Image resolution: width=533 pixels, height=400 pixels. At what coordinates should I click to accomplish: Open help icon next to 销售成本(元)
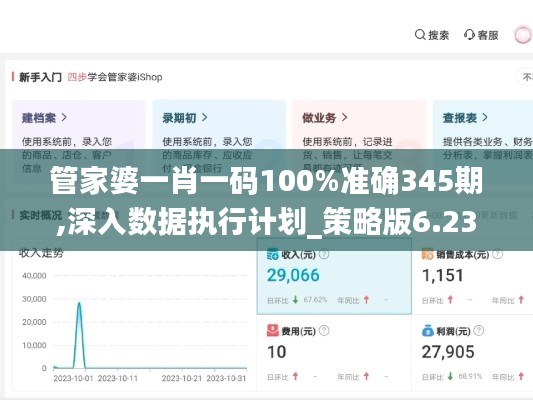pyautogui.click(x=498, y=254)
